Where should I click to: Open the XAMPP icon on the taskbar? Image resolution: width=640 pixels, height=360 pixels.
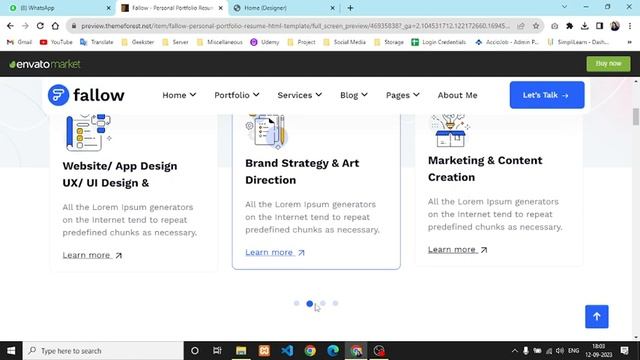pyautogui.click(x=264, y=351)
